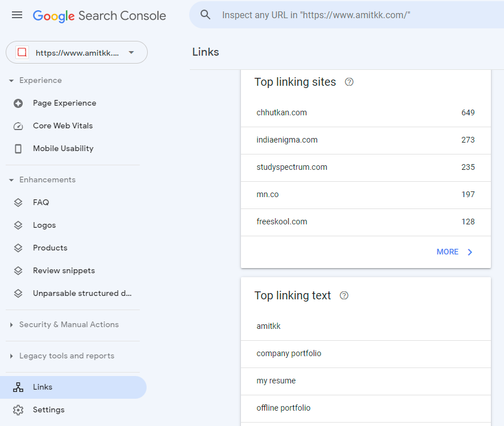Click the 273 count for indiaenigma.com
Viewport: 504px width, 426px height.
pyautogui.click(x=468, y=140)
